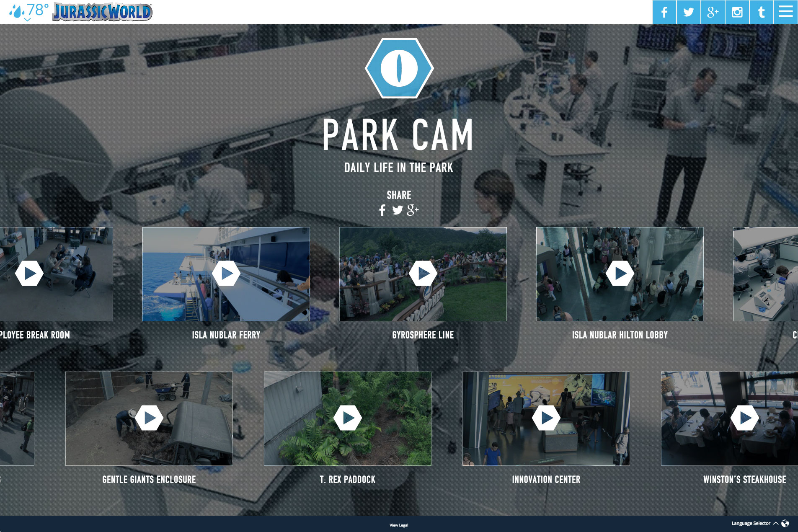Select the Innovation Center title
The height and width of the screenshot is (532, 798).
[546, 480]
